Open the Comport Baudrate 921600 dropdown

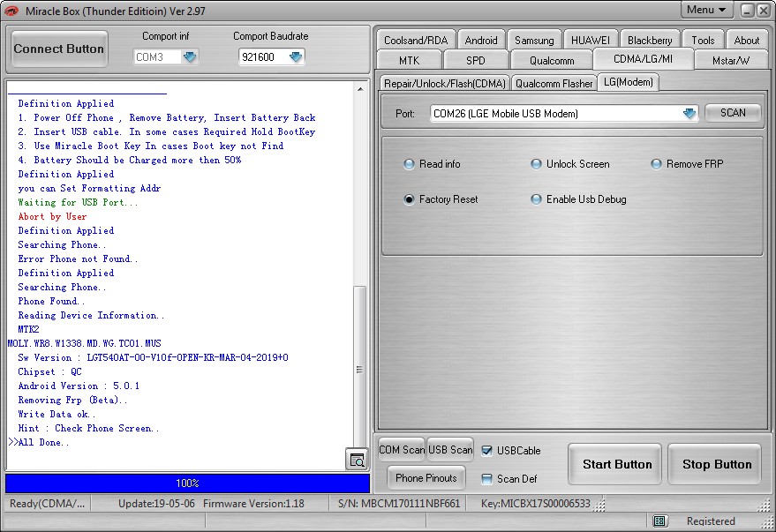pyautogui.click(x=296, y=56)
